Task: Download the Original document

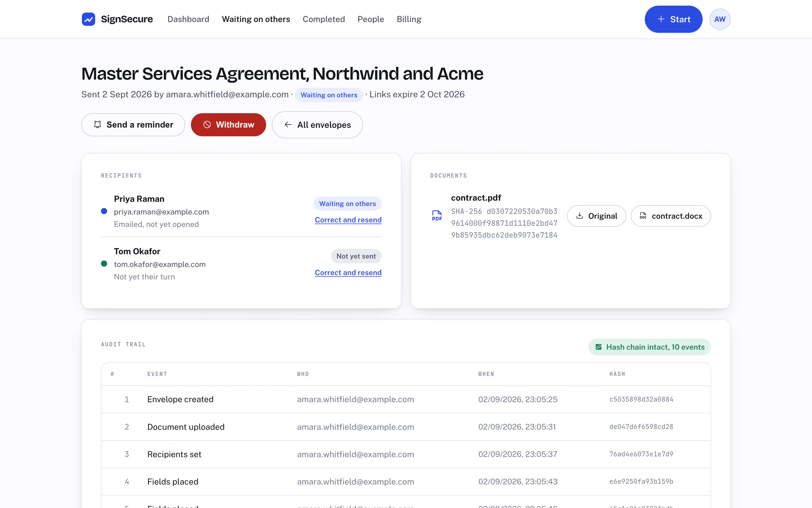Action: [596, 216]
